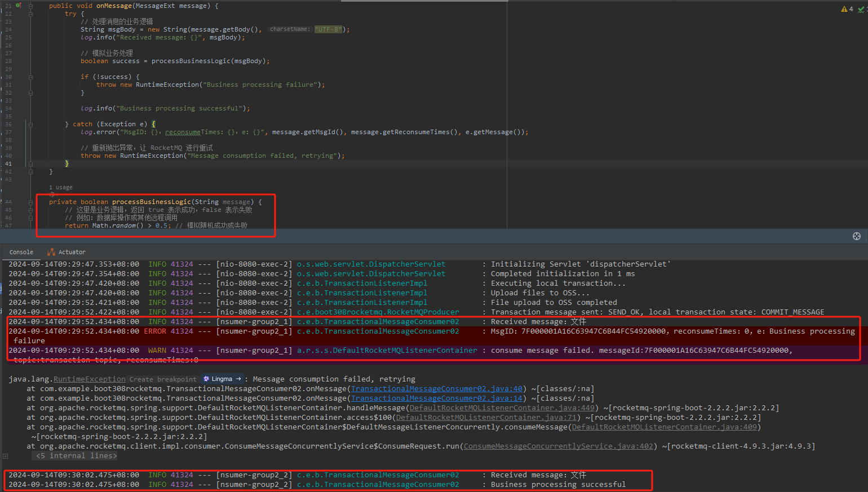Fold the if (!success) block at line 30

tap(30, 77)
